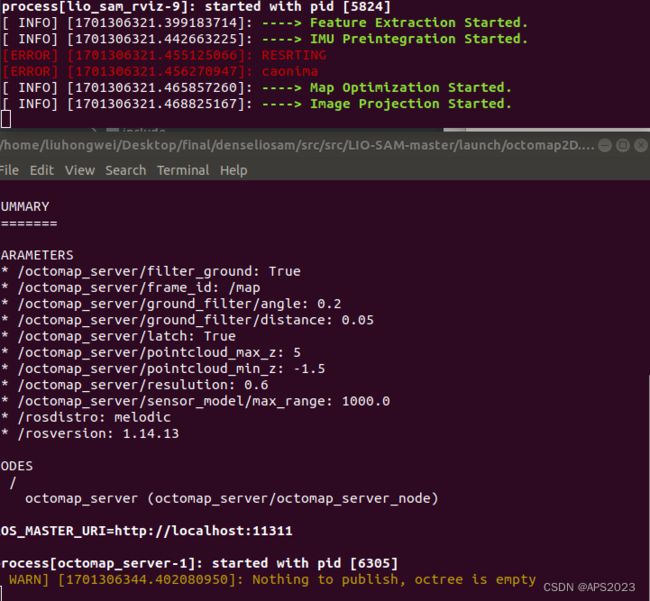Click the 'ground_filter/distance: 0.05' parameter
650x601 pixels.
(187, 320)
